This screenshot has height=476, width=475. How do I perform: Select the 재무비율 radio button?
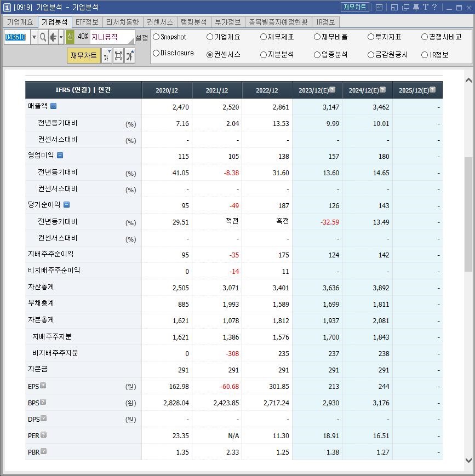click(317, 37)
